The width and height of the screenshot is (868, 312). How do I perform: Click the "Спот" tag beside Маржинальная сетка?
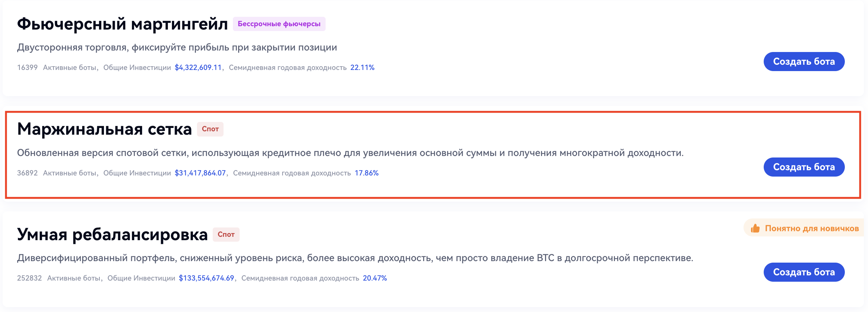[x=210, y=129]
